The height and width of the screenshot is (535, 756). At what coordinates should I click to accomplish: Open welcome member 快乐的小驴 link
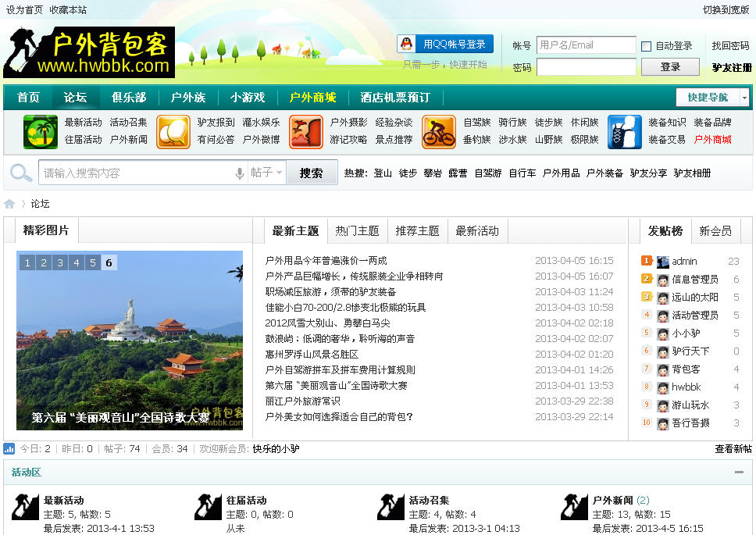(276, 449)
